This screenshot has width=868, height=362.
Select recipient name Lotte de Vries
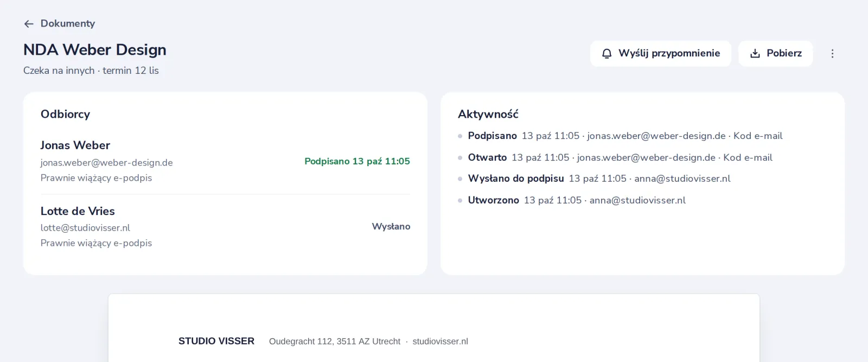(78, 211)
